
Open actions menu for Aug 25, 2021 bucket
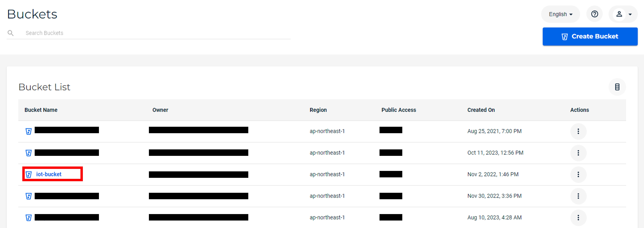pos(578,131)
